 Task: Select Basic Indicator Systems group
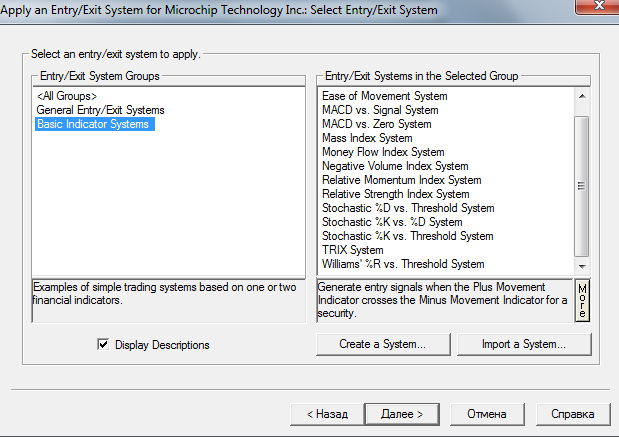pos(92,124)
